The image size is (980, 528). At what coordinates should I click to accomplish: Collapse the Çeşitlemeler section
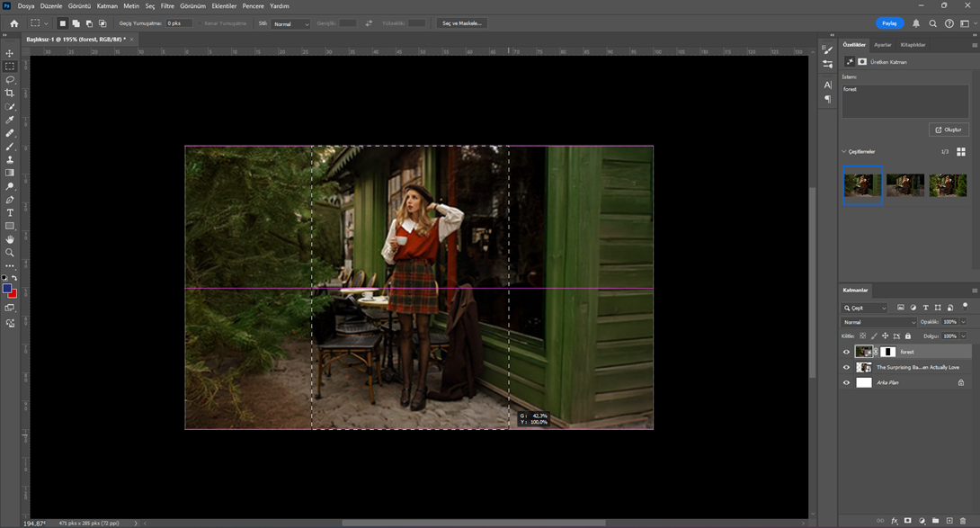(844, 151)
